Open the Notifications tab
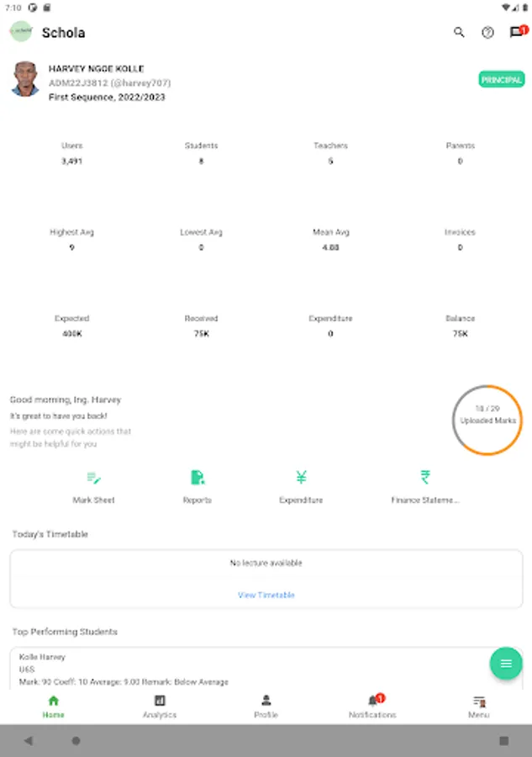The width and height of the screenshot is (532, 757). 372,707
